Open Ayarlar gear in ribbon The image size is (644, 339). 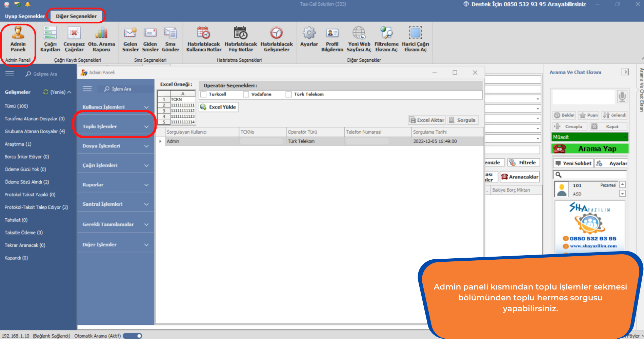(309, 37)
